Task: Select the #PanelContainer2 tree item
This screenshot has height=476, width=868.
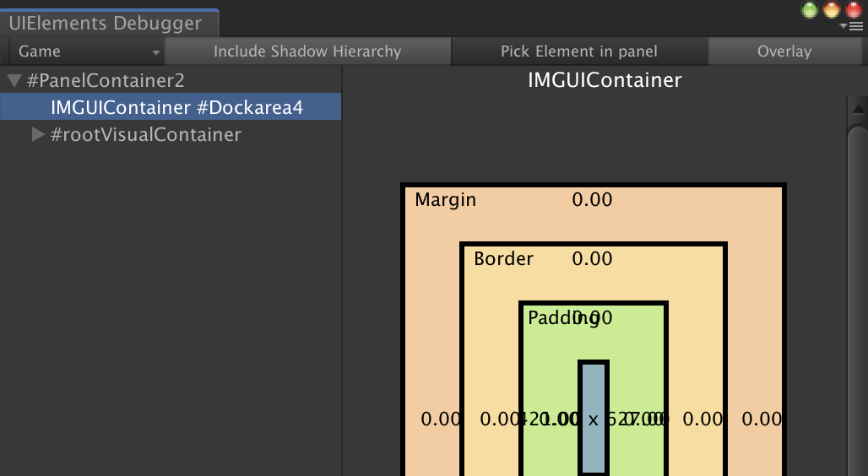Action: (106, 81)
